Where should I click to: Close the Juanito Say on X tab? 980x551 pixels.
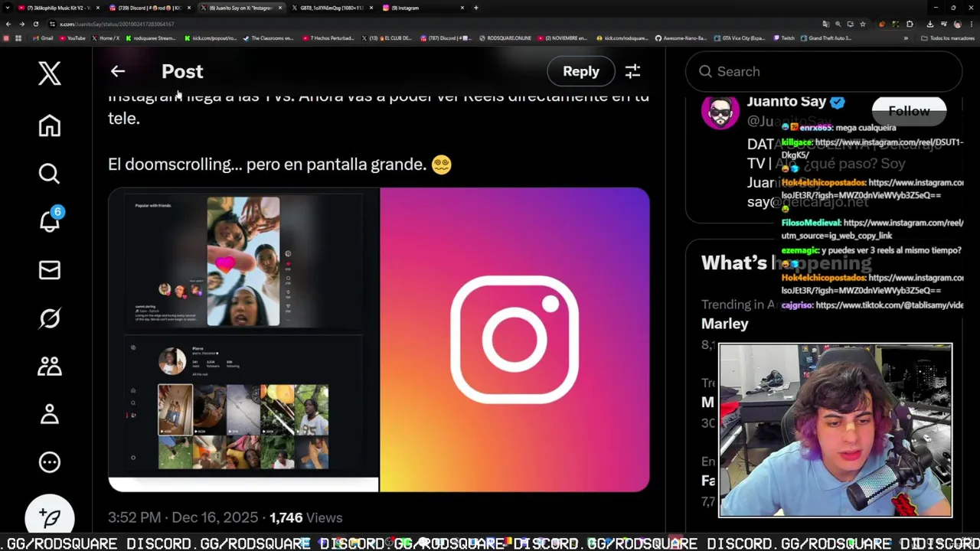tap(280, 8)
